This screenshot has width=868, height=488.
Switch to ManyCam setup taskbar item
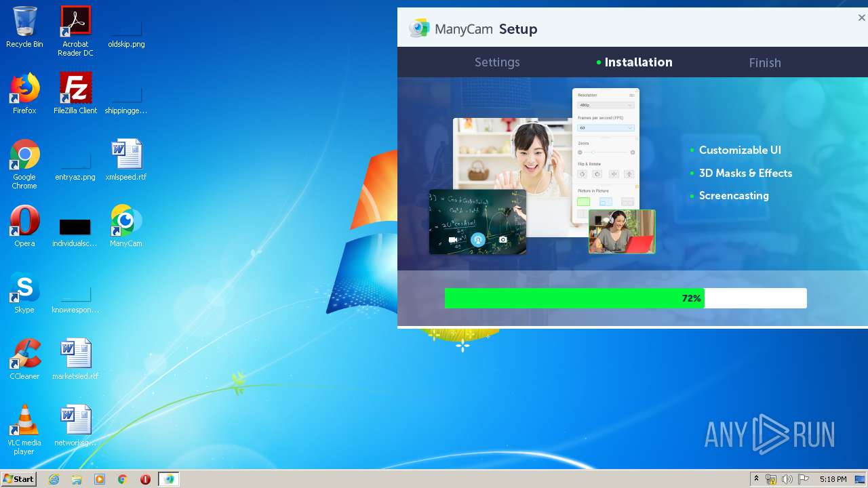(x=169, y=479)
